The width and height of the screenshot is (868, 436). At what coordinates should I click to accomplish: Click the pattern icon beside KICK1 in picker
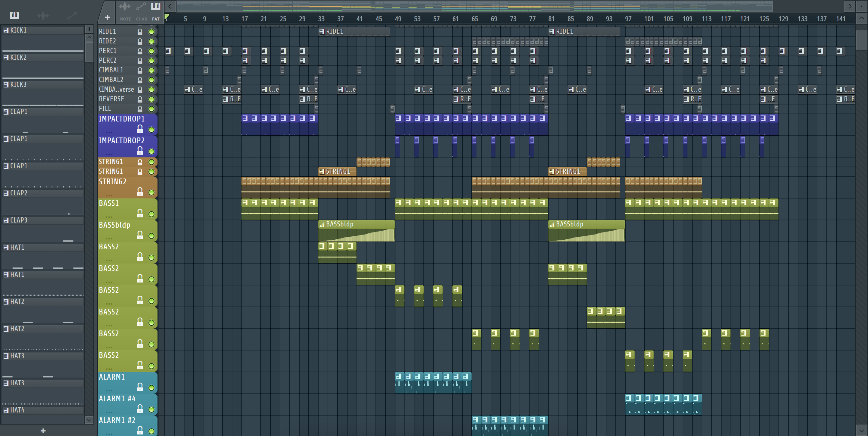pos(6,30)
